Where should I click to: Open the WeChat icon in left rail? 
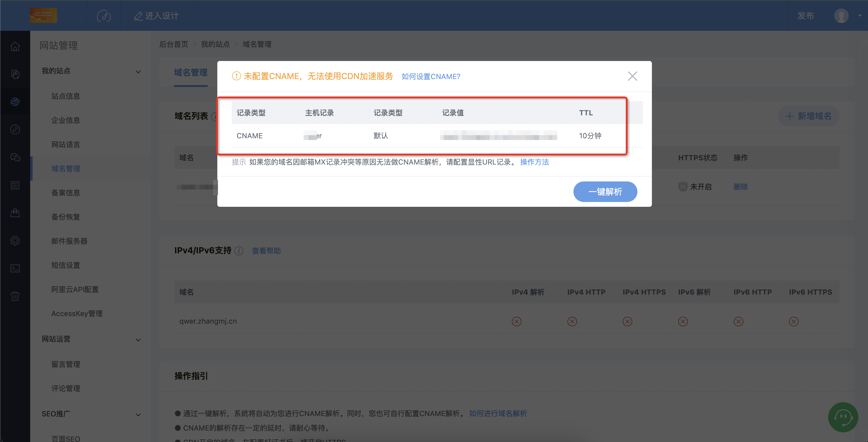pyautogui.click(x=15, y=157)
